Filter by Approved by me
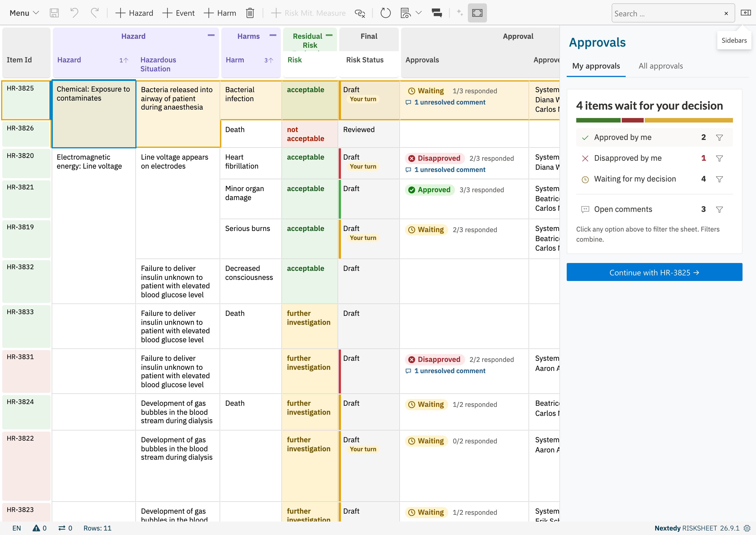756x535 pixels. click(654, 137)
